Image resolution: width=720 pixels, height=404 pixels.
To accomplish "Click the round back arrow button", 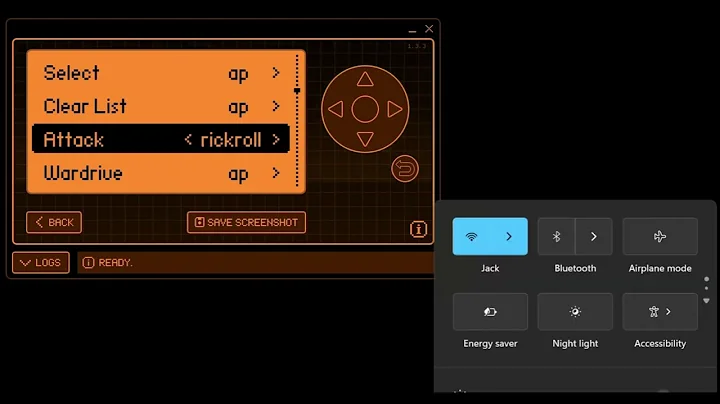I will pyautogui.click(x=405, y=169).
